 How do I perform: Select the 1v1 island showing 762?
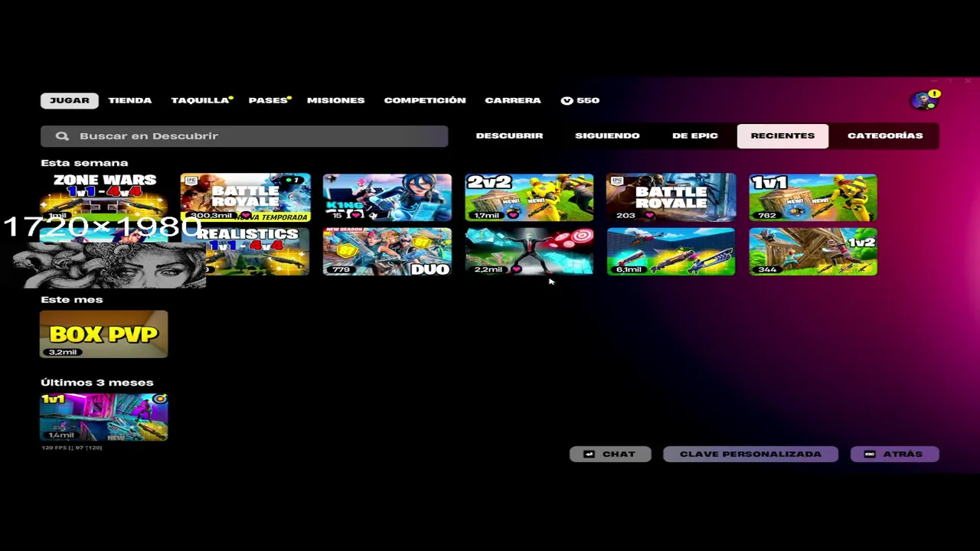tap(813, 197)
